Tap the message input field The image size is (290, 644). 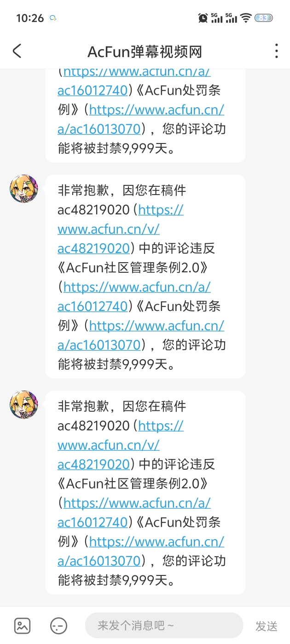pos(164,626)
